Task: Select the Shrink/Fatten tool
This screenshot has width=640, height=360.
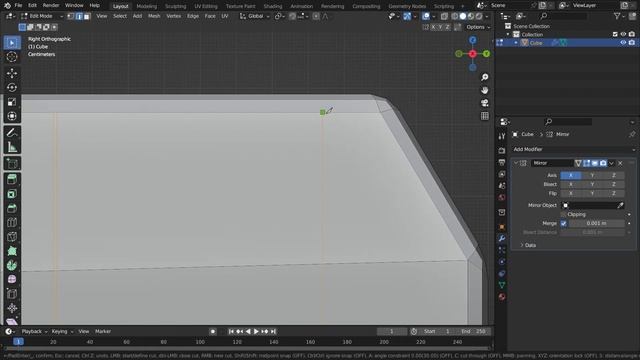Action: [12, 308]
